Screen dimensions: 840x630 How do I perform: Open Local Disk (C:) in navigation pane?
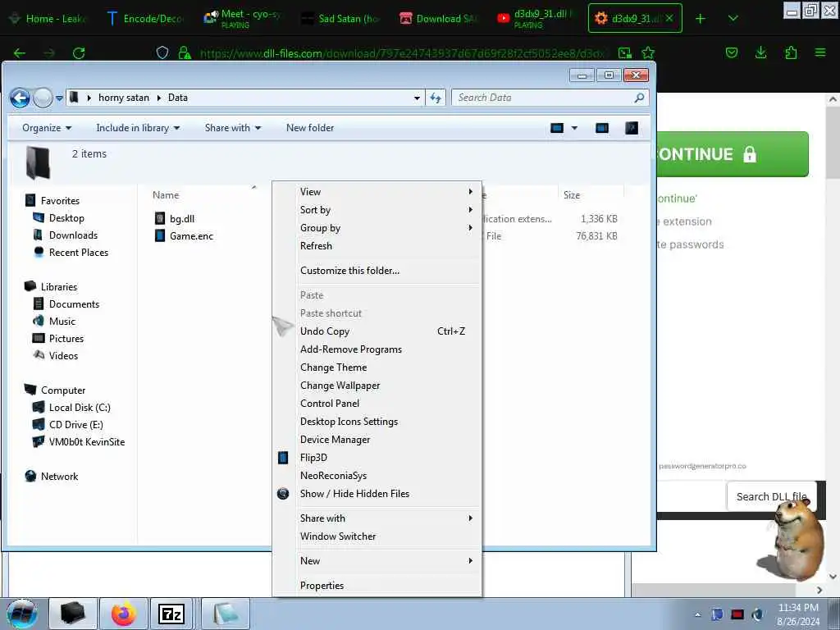tap(80, 408)
